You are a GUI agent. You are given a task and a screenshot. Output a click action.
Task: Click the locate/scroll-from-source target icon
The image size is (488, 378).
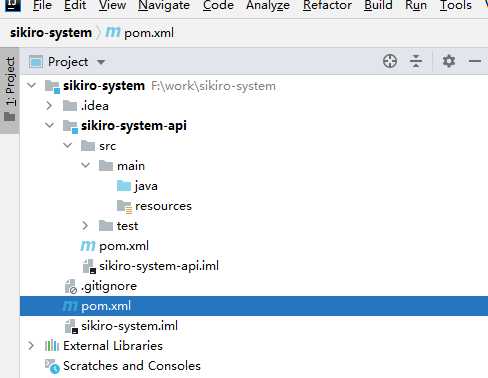pyautogui.click(x=390, y=62)
